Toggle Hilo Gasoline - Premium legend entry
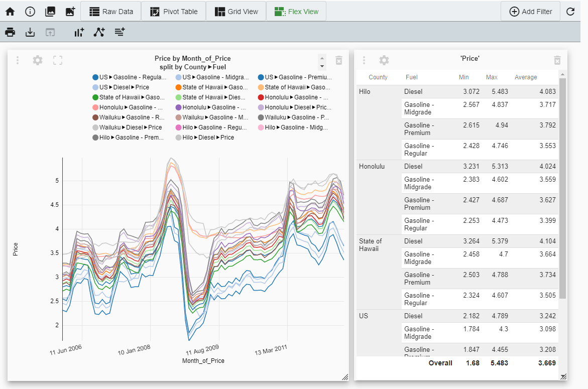The width and height of the screenshot is (588, 389). (128, 138)
